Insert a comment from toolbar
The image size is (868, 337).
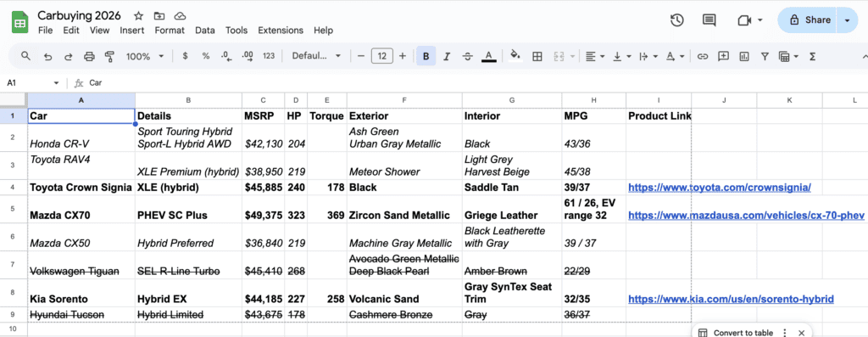[723, 56]
